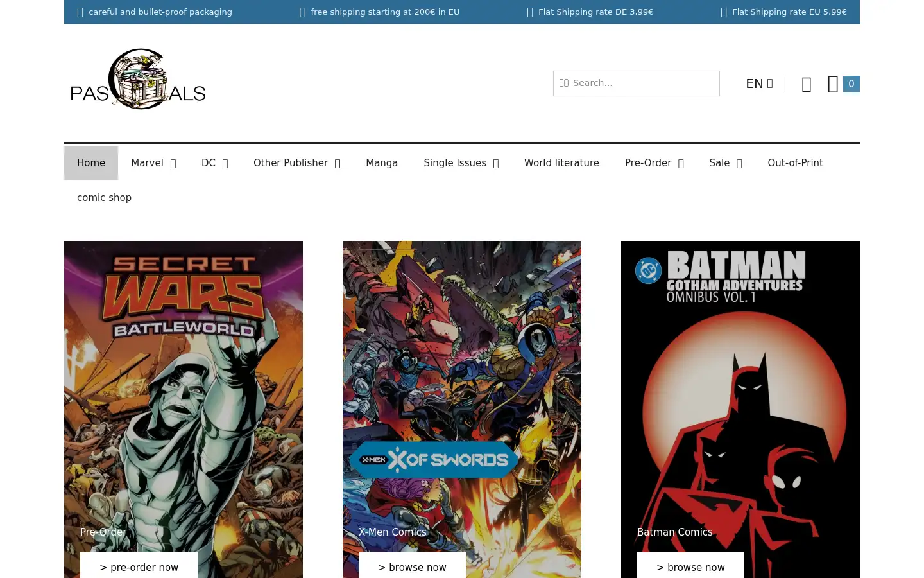
Task: Click the Pre-Order caption on Secret Wars banner
Action: coord(103,532)
